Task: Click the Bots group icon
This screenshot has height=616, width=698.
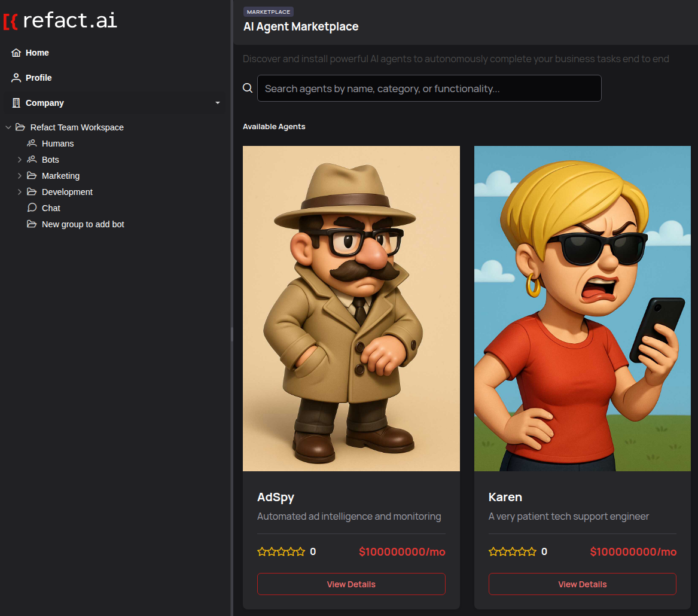Action: click(x=31, y=159)
